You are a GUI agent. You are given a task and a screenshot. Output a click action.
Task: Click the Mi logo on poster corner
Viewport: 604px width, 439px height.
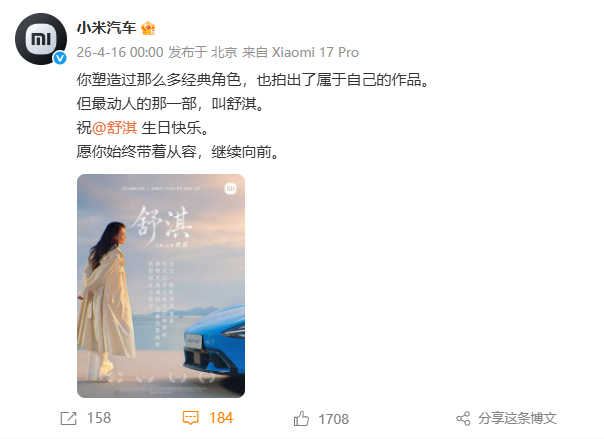coord(230,189)
